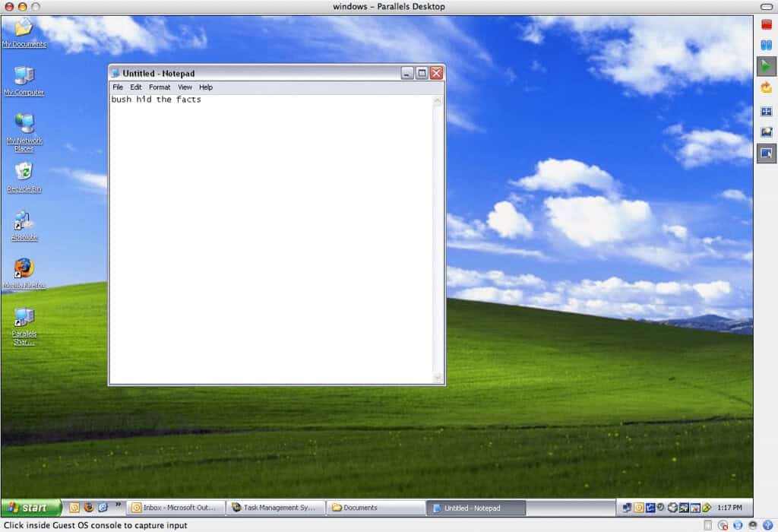Image resolution: width=778 pixels, height=532 pixels.
Task: Click the Parallels network status icon
Action: [x=738, y=525]
